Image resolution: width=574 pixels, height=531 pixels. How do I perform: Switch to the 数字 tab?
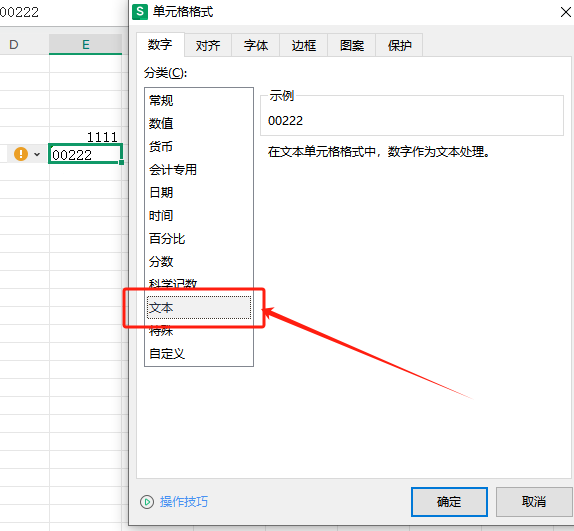click(x=160, y=45)
